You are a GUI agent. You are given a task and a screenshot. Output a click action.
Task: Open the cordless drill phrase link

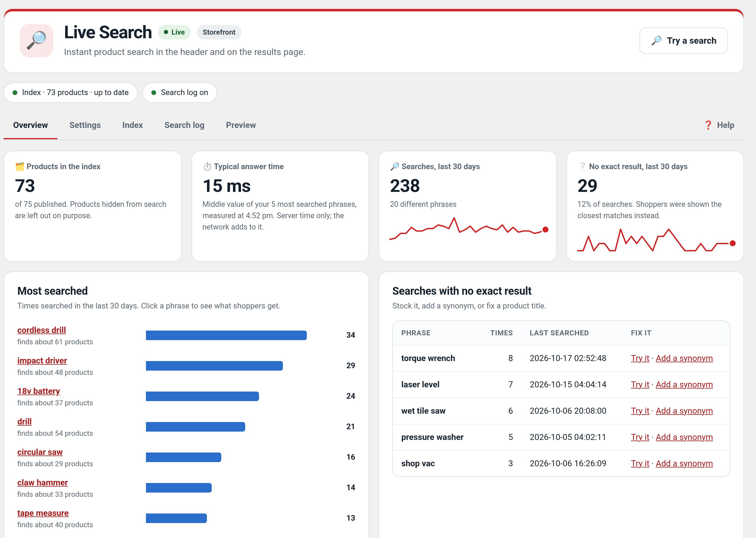pos(42,330)
